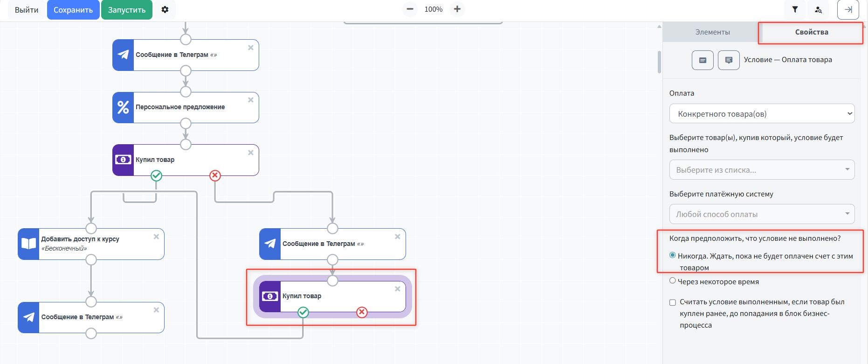This screenshot has height=364, width=868.
Task: Switch to the Свойства tab
Action: pos(811,32)
